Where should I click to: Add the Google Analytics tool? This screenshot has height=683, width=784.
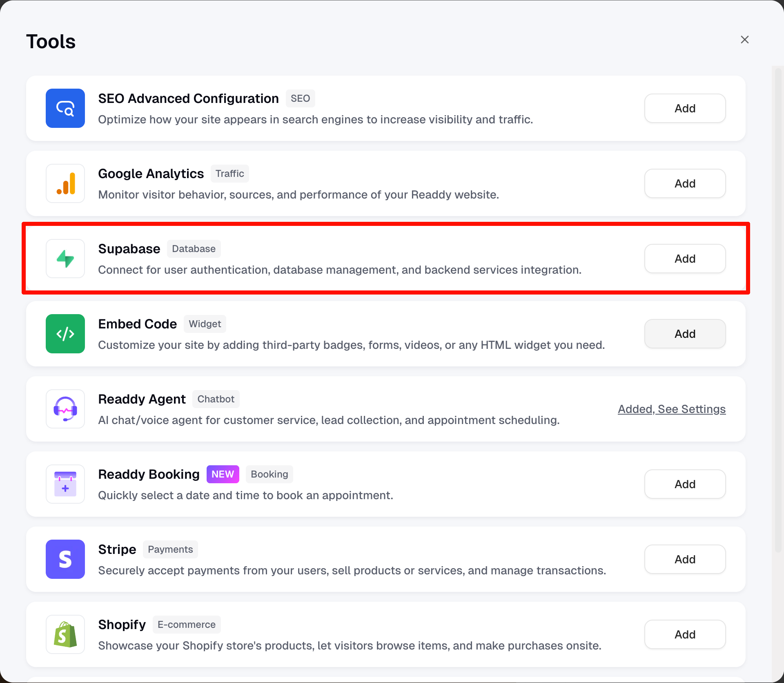685,183
